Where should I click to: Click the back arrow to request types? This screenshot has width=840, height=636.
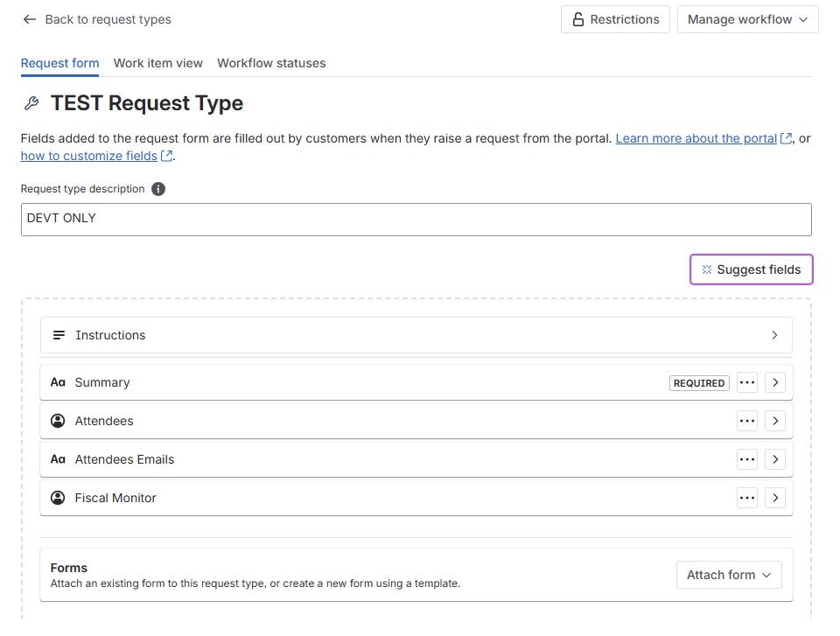coord(30,19)
